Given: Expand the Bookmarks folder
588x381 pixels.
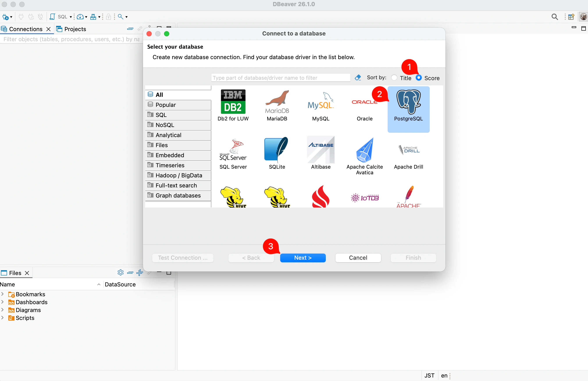Looking at the screenshot, I should click(2, 294).
